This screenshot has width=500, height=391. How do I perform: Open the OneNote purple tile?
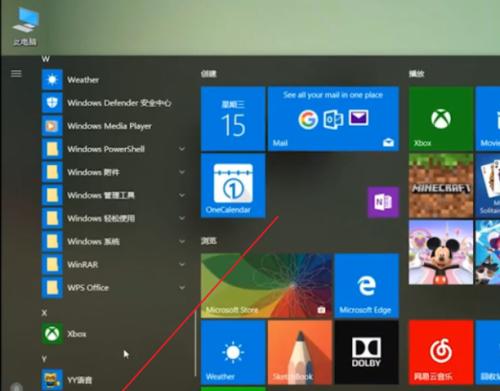click(x=383, y=202)
